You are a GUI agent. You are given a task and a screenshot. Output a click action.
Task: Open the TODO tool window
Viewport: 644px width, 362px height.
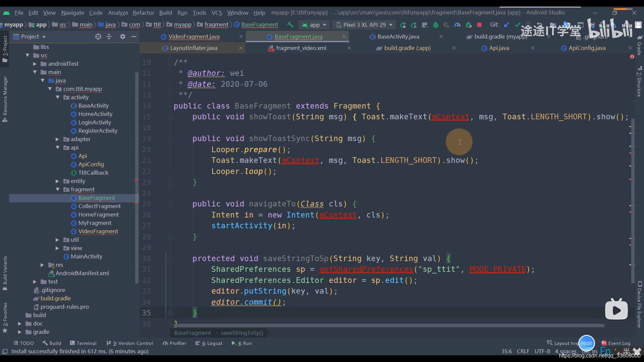coord(23,343)
